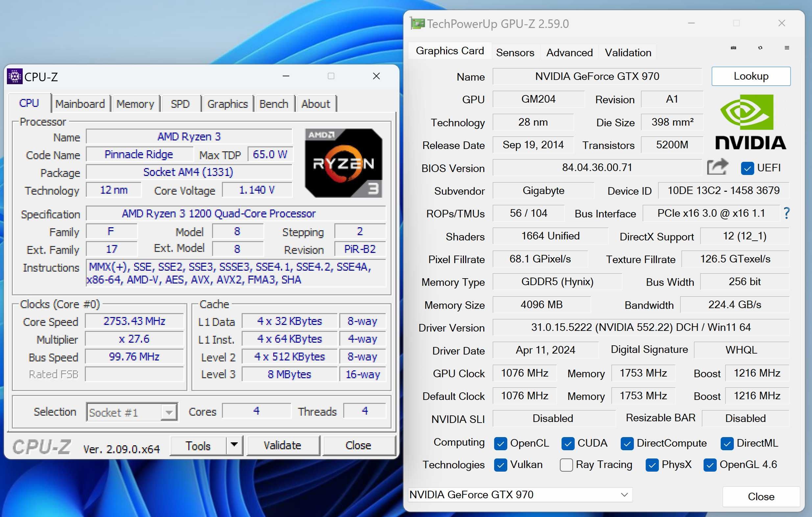The height and width of the screenshot is (517, 812).
Task: Toggle the Ray Tracing checkbox
Action: pos(566,465)
